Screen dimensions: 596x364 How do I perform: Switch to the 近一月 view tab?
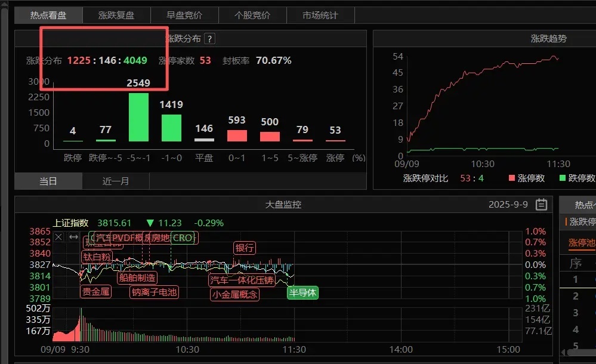coord(116,181)
